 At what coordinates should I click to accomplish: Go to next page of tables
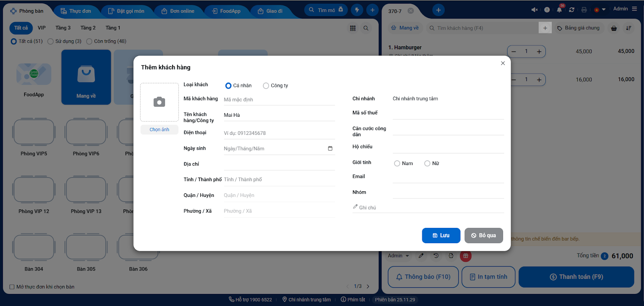(368, 286)
